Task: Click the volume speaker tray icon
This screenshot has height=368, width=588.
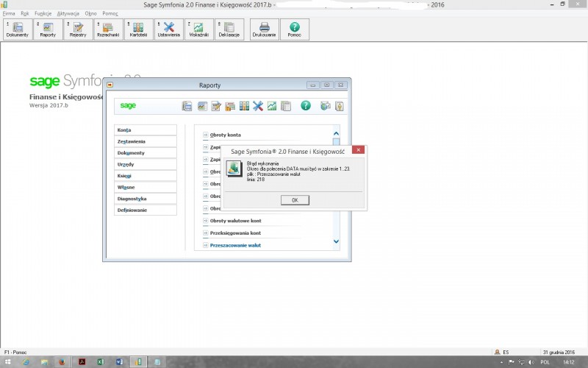Action: (x=531, y=362)
